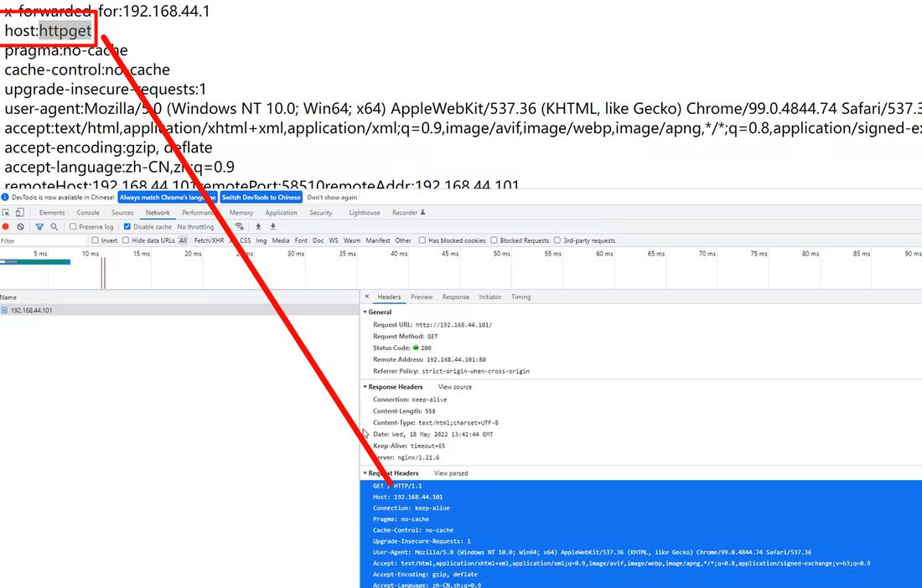
Task: Filter requests by Fetch/XHR
Action: click(209, 240)
